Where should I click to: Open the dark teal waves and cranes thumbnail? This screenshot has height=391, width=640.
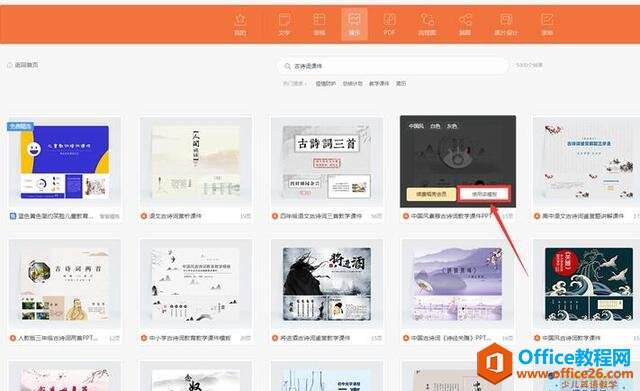[586, 284]
